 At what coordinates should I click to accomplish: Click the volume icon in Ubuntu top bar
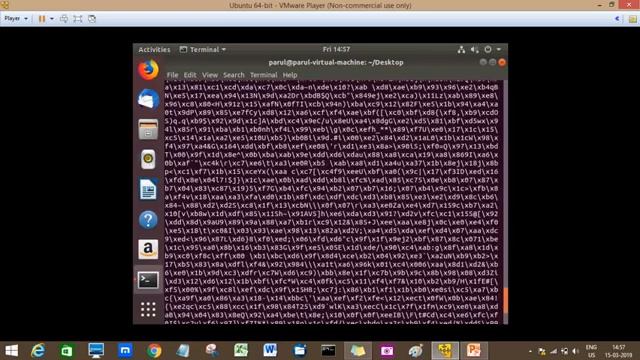pyautogui.click(x=474, y=49)
